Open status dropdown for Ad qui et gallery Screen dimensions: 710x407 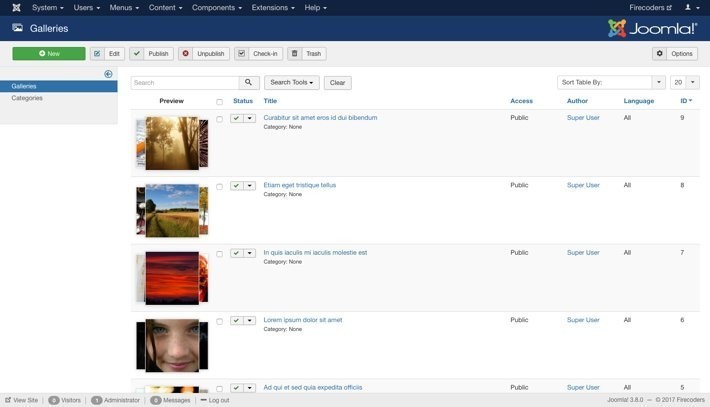pos(249,388)
